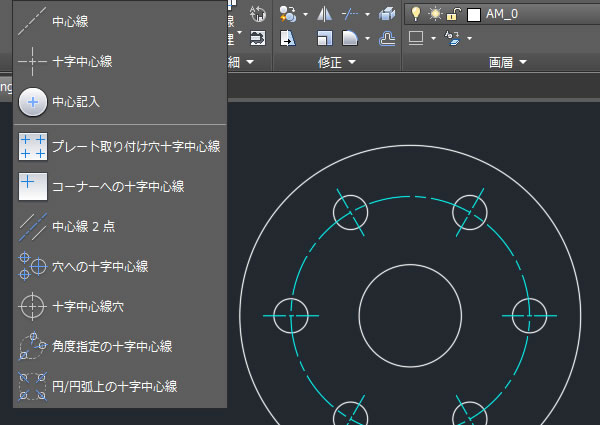Open dropdown beside move-to-layer icon
The image size is (600, 425).
470,38
